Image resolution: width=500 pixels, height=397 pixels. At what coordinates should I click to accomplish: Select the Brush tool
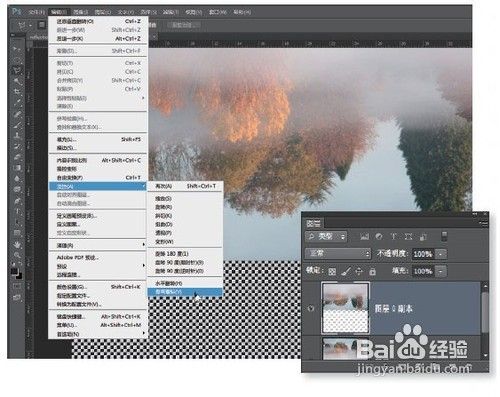tap(17, 125)
